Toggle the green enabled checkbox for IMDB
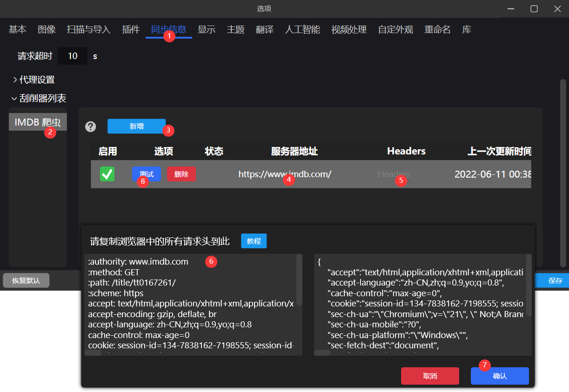Image resolution: width=569 pixels, height=392 pixels. (107, 174)
